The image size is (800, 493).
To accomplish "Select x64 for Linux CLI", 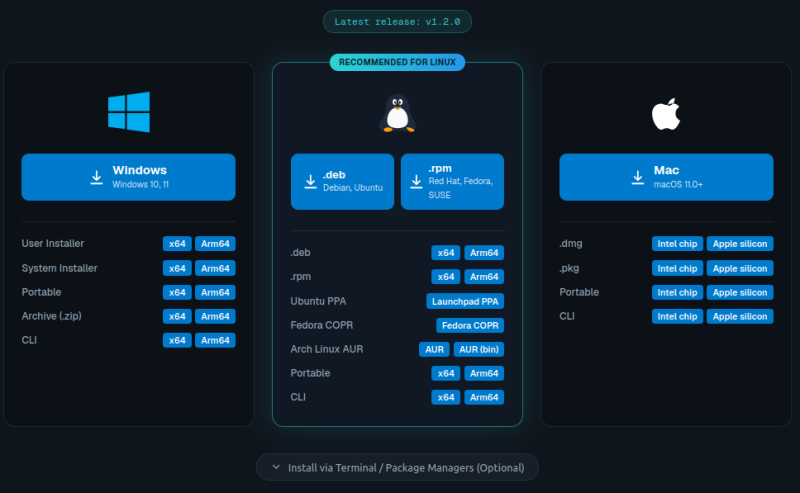I will pyautogui.click(x=446, y=397).
